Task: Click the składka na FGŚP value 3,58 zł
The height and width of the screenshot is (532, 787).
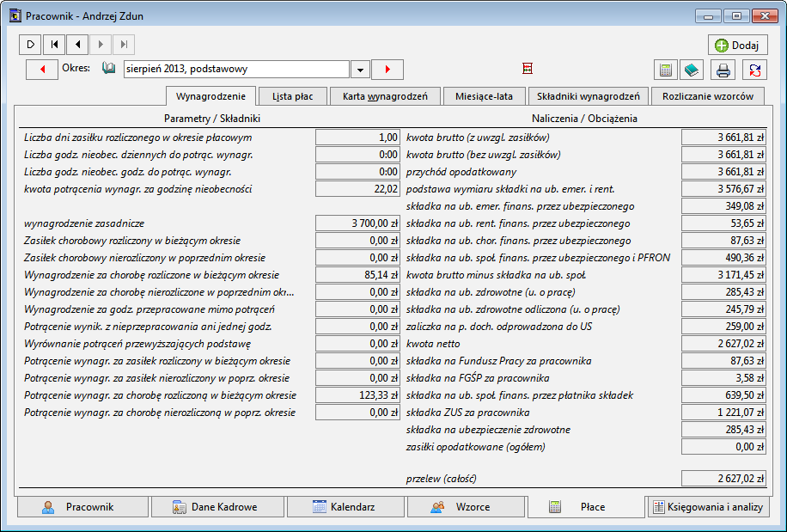Action: [x=723, y=378]
